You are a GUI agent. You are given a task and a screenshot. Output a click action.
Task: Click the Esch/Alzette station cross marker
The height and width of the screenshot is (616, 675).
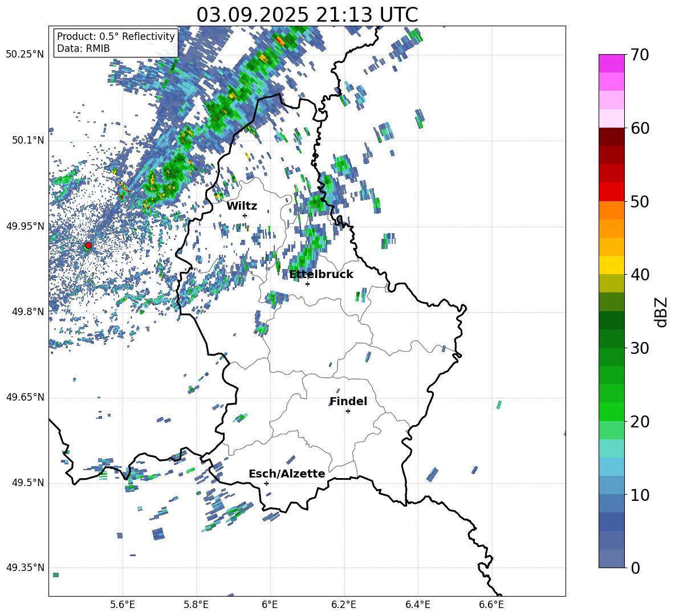point(266,483)
